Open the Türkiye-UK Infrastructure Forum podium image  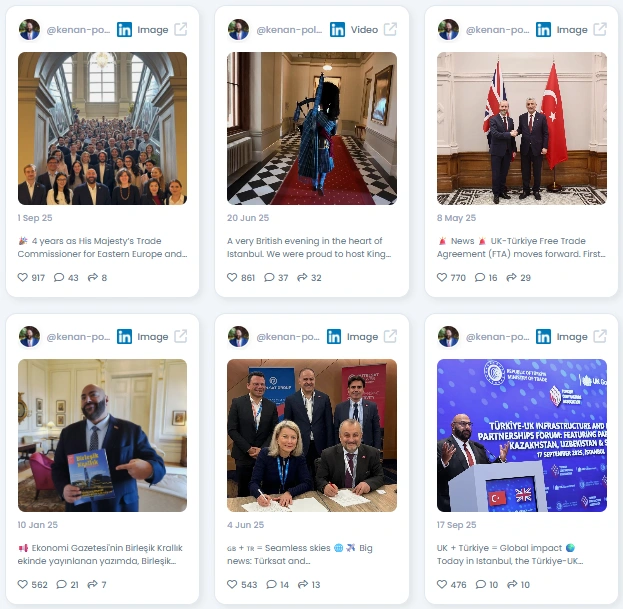click(522, 435)
